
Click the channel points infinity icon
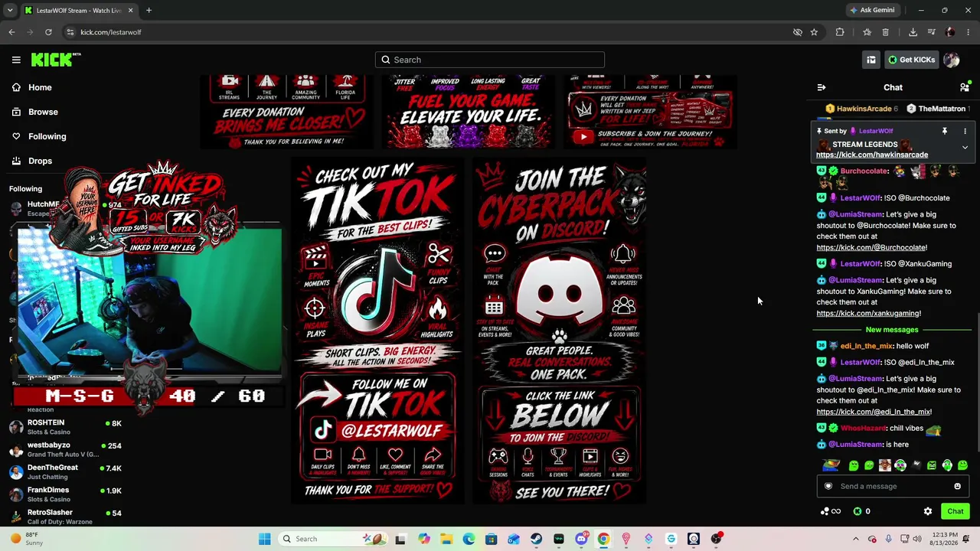[831, 511]
